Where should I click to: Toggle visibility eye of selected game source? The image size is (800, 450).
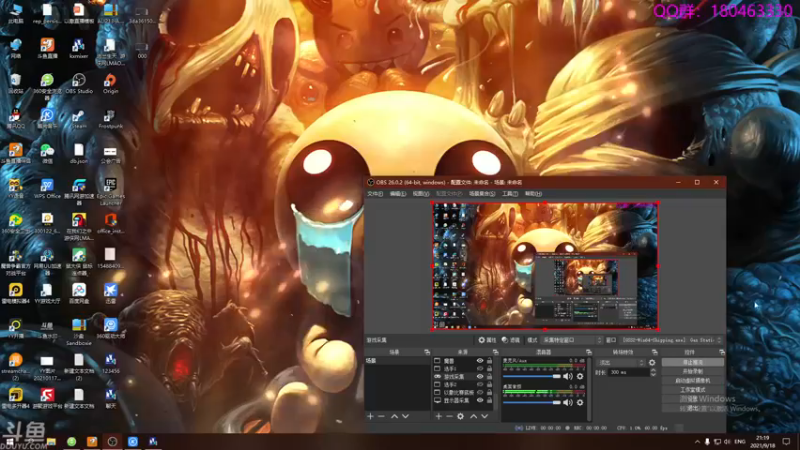point(480,377)
